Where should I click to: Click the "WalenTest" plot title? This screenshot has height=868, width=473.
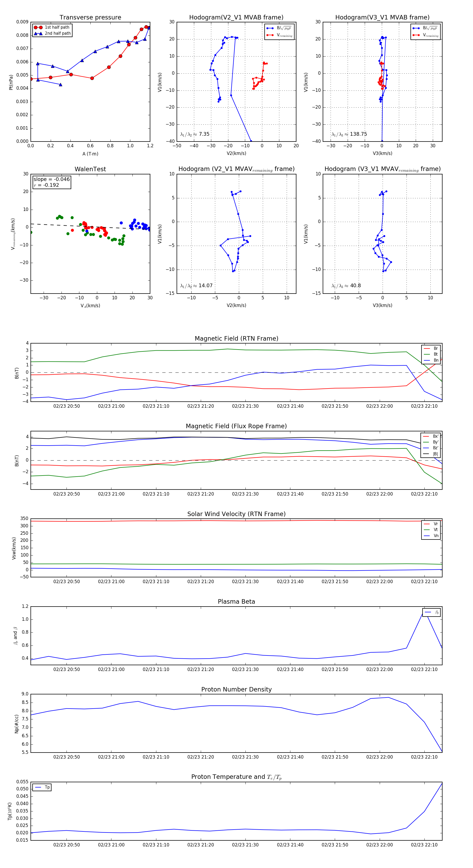90,169
